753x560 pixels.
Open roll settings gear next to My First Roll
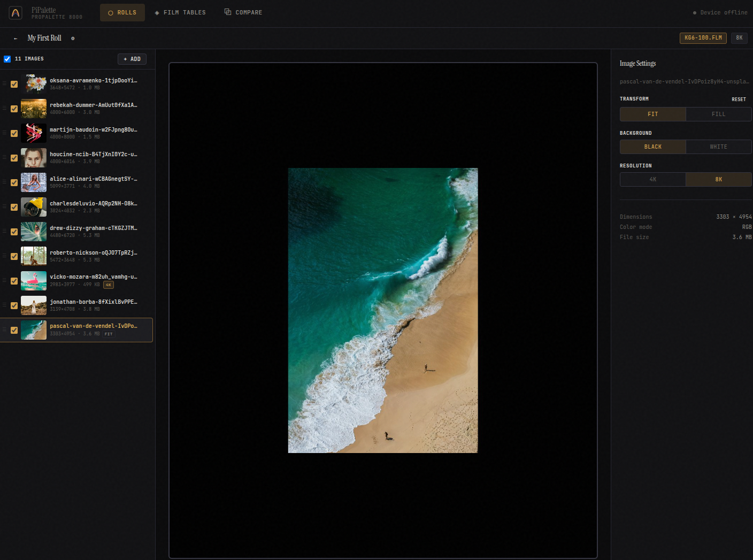pyautogui.click(x=73, y=39)
